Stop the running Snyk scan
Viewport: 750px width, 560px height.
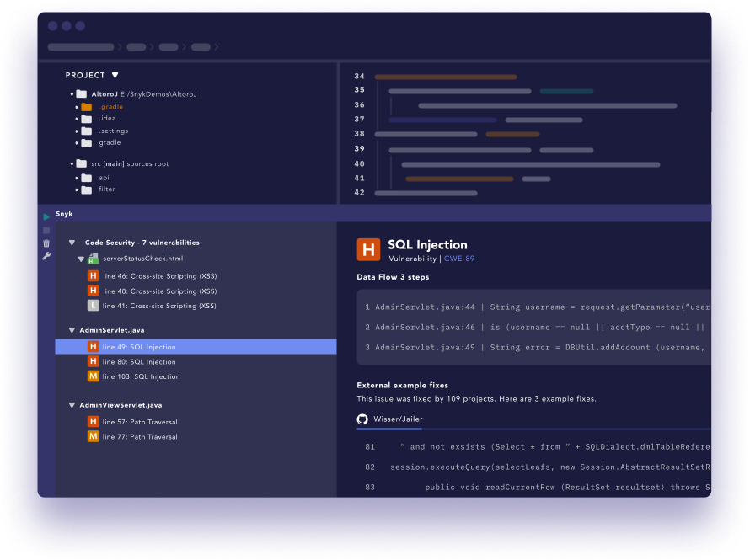pyautogui.click(x=46, y=230)
